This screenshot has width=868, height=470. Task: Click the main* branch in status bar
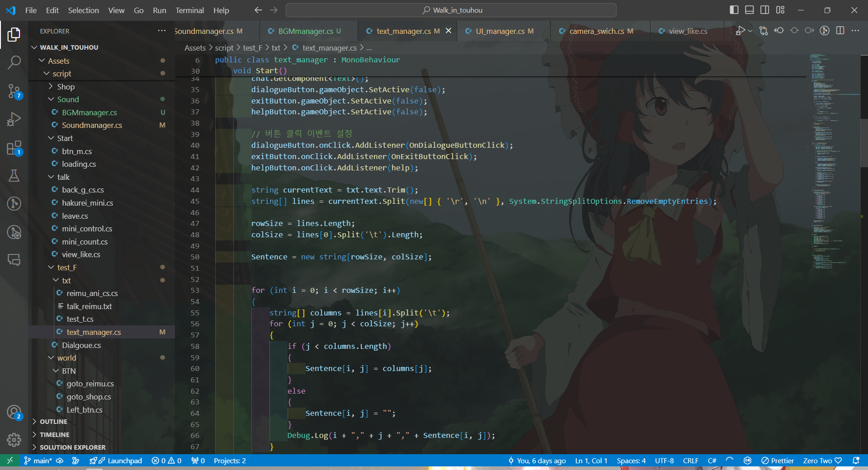click(38, 461)
